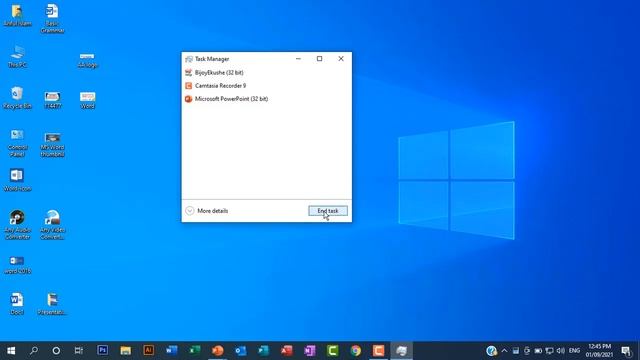The image size is (640, 360).
Task: Open File Explorer from the taskbar
Action: point(125,351)
